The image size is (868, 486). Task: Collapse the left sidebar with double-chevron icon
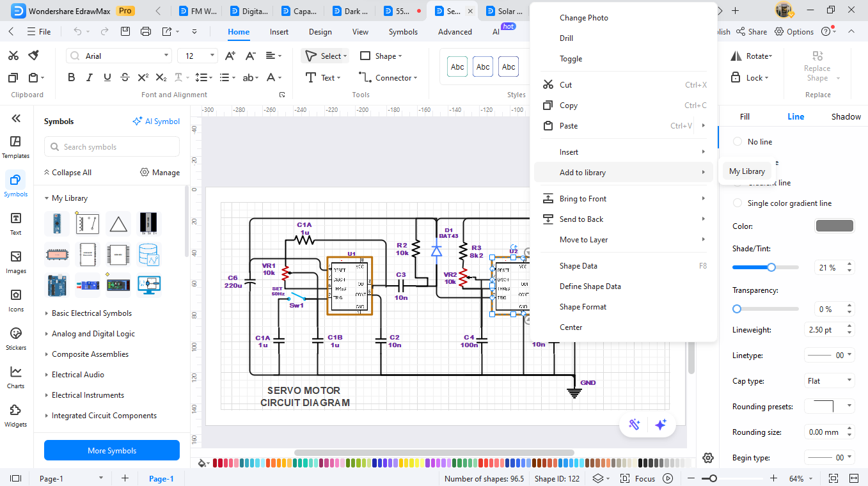click(x=16, y=118)
